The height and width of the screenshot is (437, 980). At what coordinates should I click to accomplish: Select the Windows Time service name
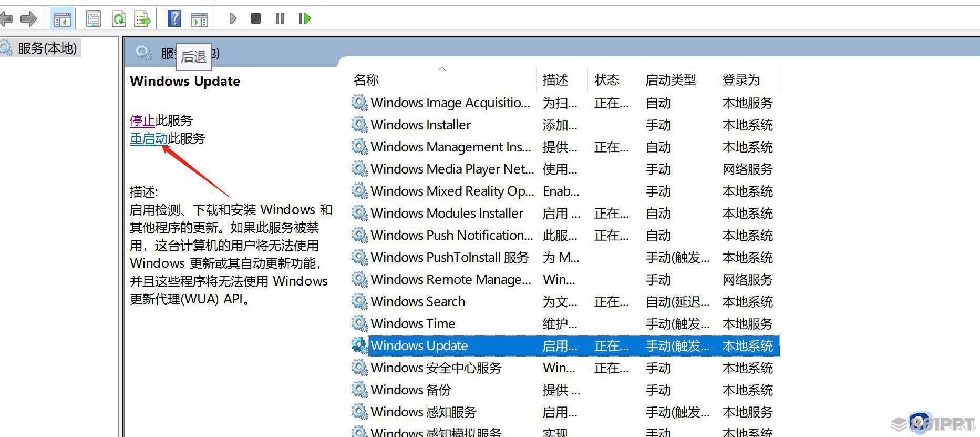tap(412, 323)
